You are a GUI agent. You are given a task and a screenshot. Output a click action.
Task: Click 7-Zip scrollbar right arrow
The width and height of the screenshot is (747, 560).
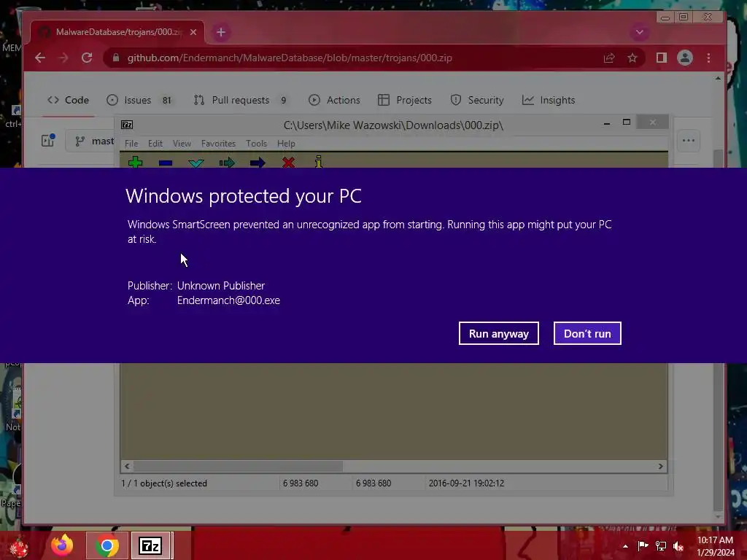coord(661,466)
